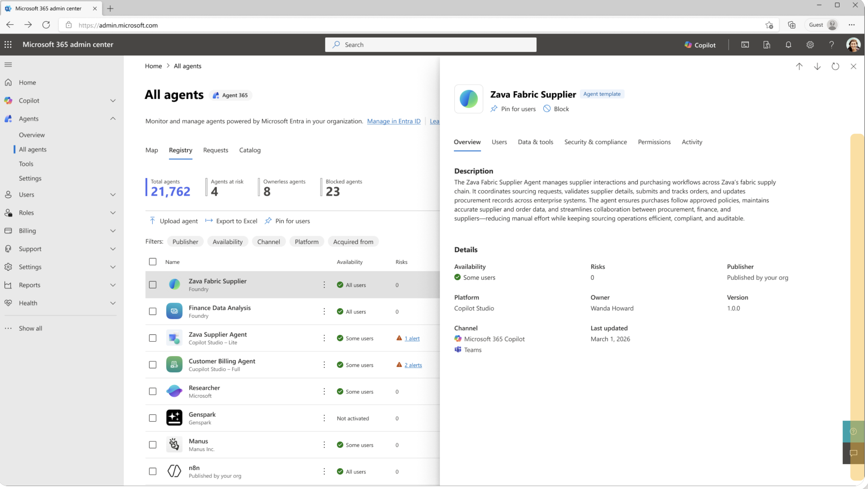Screen dimensions: 868x489
Task: Close the Zava Fabric Supplier details panel
Action: coord(853,67)
